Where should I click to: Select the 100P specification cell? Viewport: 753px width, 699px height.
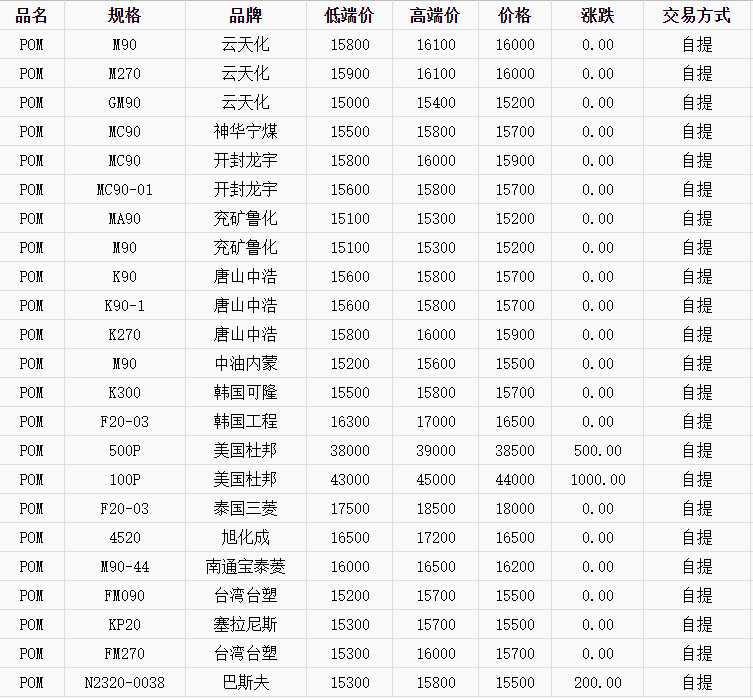click(124, 480)
